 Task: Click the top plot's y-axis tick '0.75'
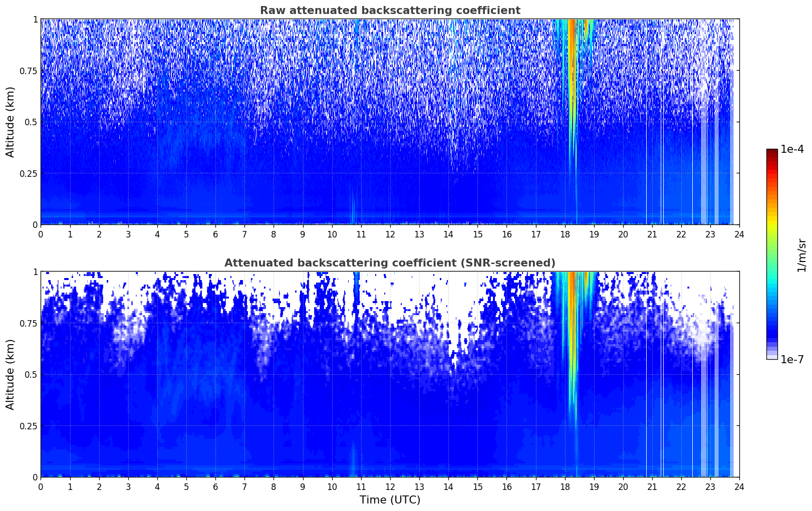pos(29,71)
